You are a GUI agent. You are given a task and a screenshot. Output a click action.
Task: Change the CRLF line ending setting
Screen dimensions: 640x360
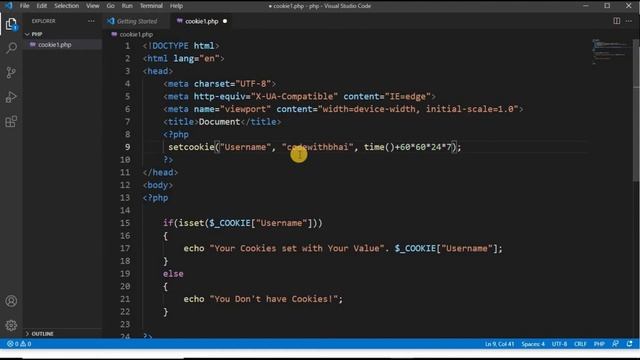point(580,344)
